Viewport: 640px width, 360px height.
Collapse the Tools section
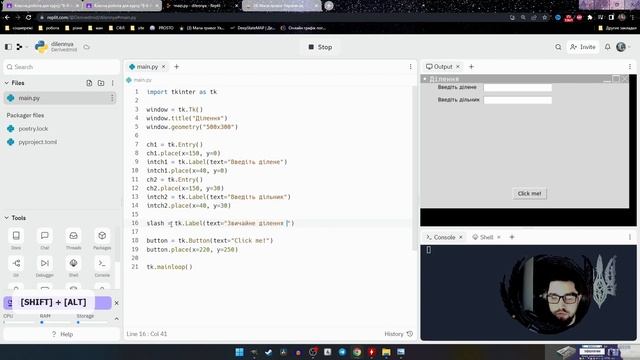(x=7, y=218)
